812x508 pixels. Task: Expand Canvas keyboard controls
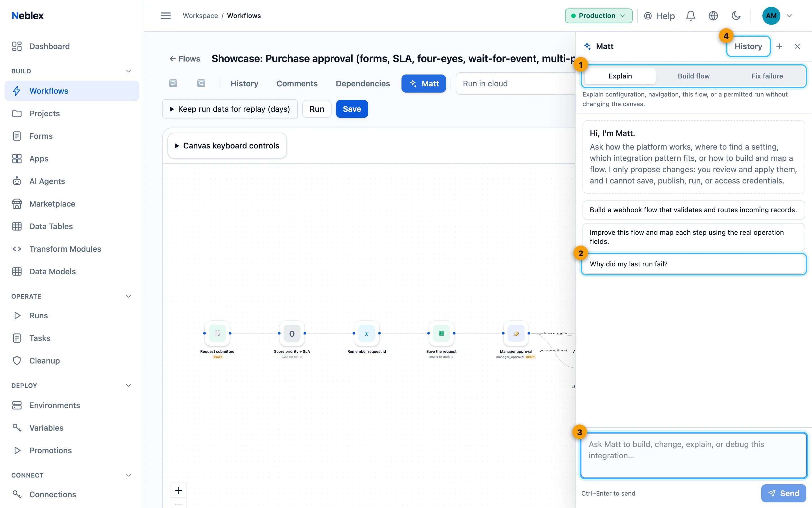click(227, 145)
